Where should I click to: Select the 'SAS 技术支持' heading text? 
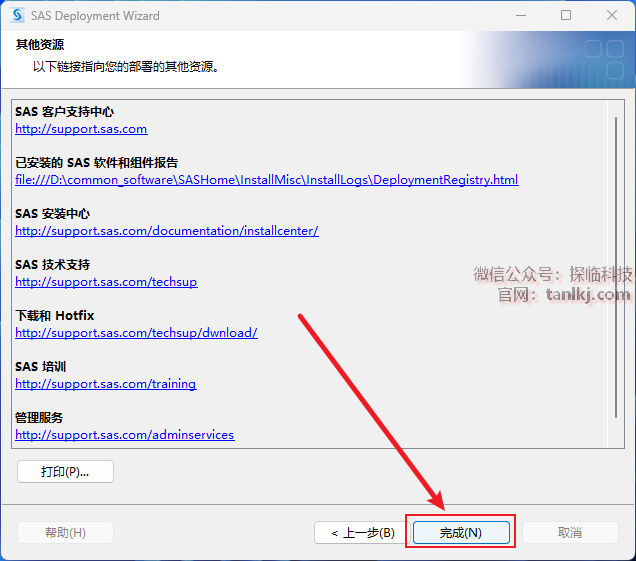[x=52, y=265]
